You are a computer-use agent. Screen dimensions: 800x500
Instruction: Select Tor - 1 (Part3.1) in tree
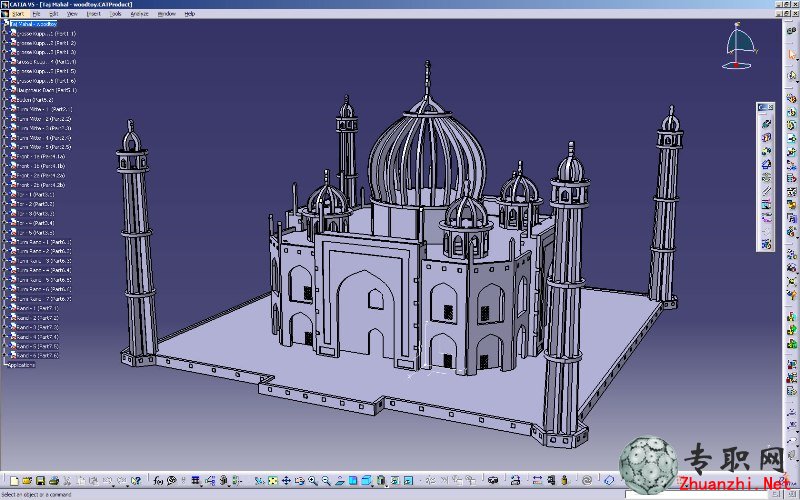point(36,194)
